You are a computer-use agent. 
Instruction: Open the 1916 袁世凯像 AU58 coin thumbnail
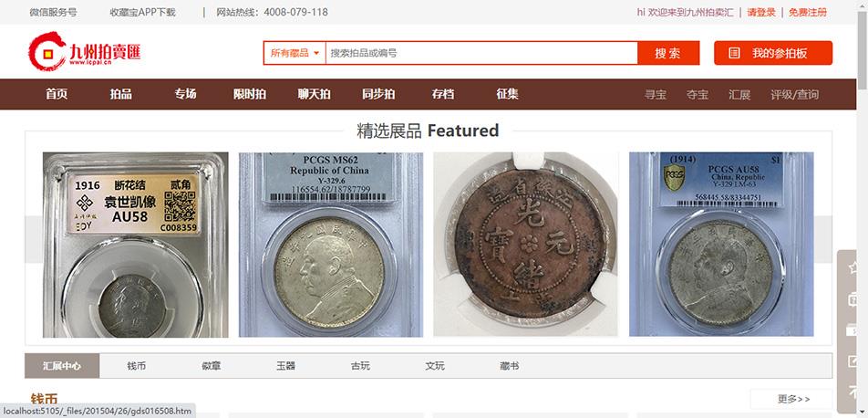pos(136,245)
